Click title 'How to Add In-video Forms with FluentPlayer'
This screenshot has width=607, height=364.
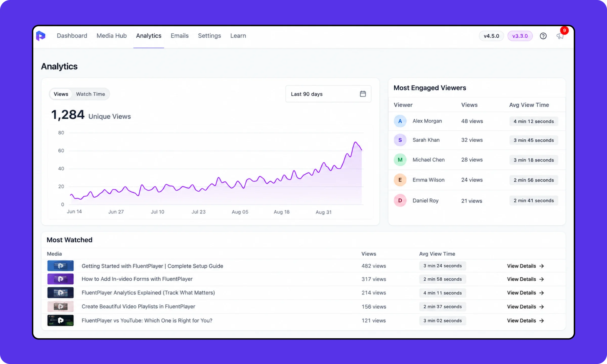point(137,279)
